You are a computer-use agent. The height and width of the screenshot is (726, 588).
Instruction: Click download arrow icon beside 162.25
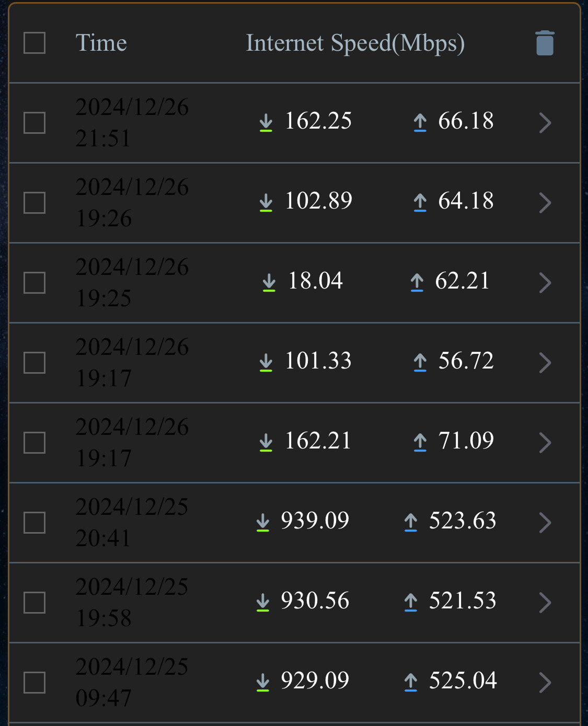pos(266,123)
